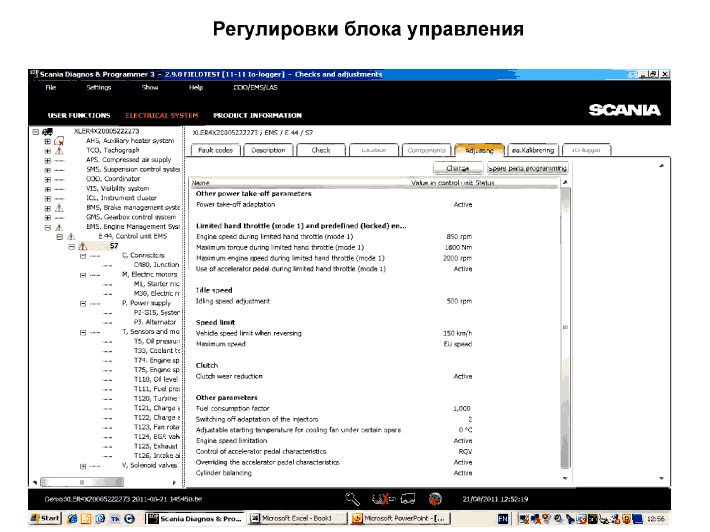Expand the V, Solenoid valves node
The image size is (710, 532).
tap(82, 464)
